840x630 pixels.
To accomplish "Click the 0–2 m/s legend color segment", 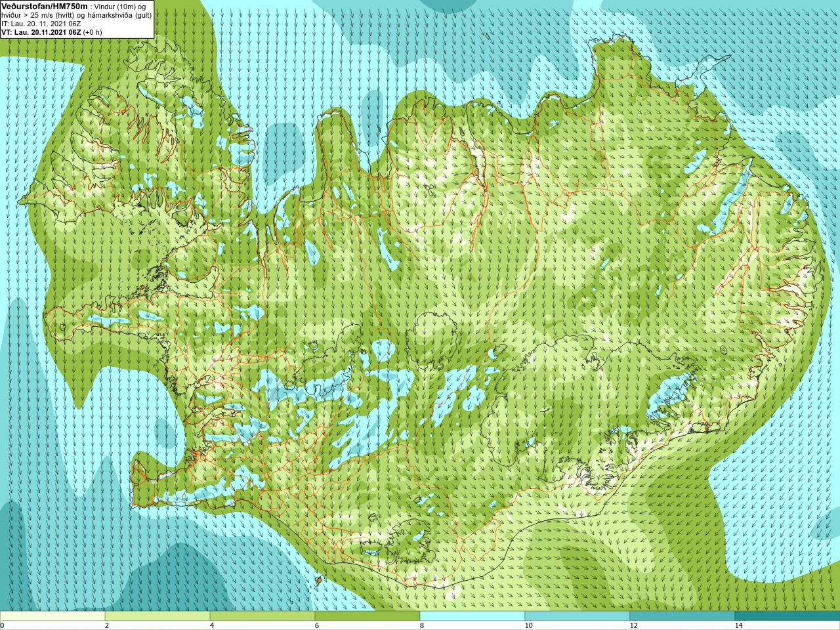I will pos(52,616).
